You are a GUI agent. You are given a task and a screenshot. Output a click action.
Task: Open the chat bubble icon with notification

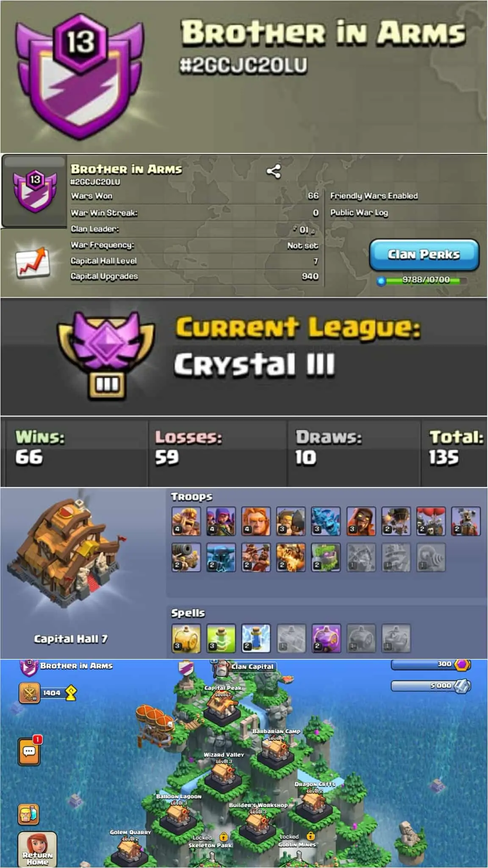(30, 751)
